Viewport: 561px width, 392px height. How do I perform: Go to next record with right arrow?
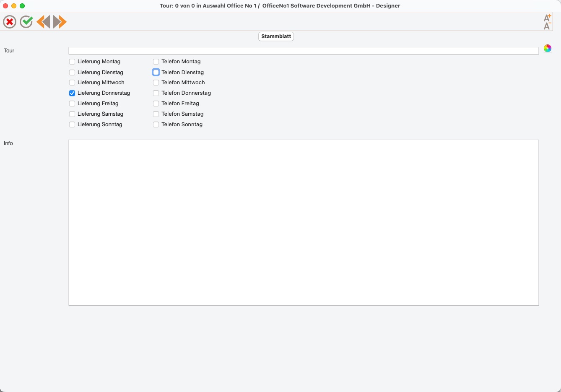[60, 22]
